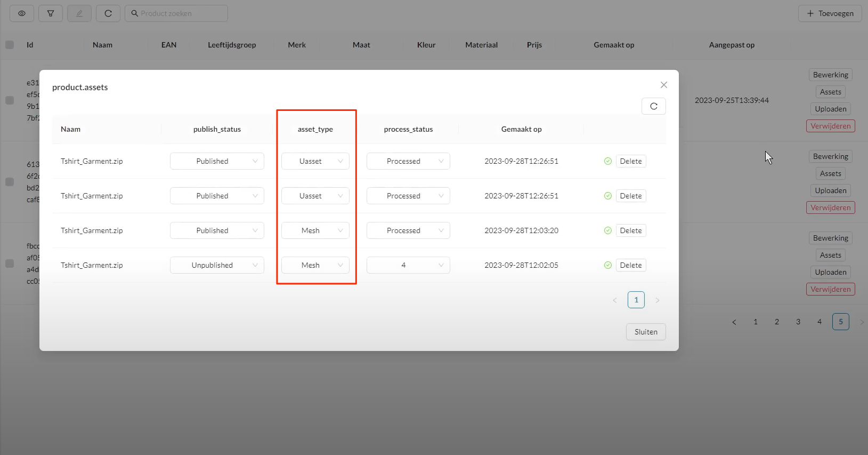
Task: Select page 5 of products table
Action: pyautogui.click(x=841, y=322)
